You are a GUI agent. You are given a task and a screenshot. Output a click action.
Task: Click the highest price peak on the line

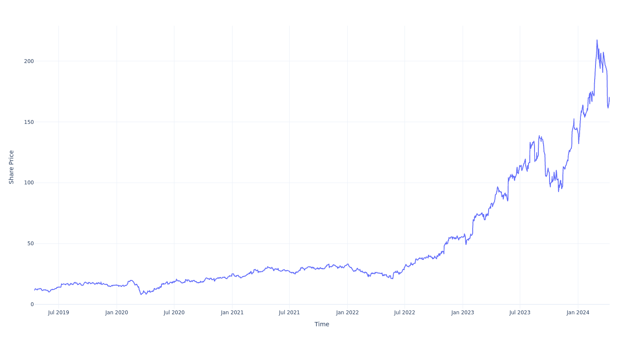click(597, 40)
